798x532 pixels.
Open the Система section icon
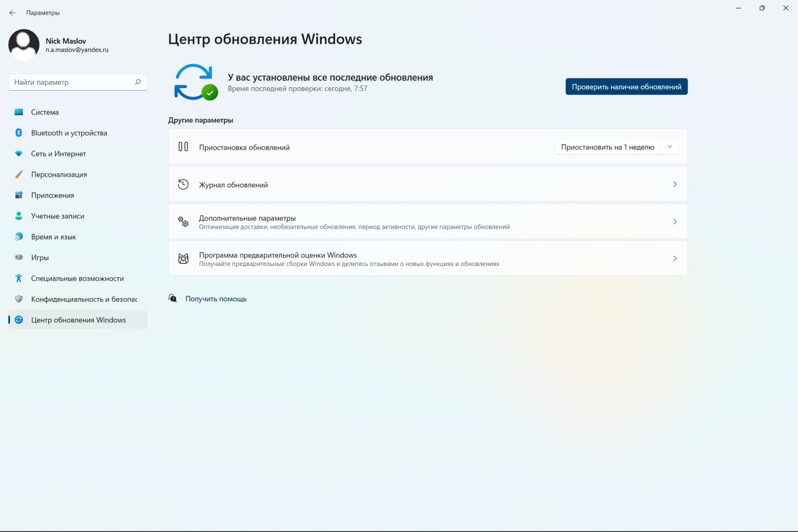click(19, 112)
